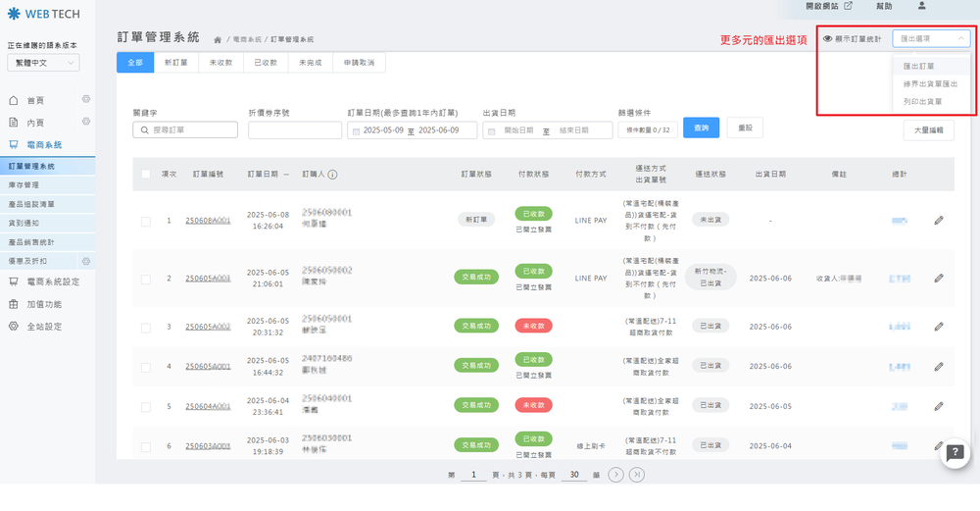Open the 首頁 sidebar item

(x=35, y=100)
